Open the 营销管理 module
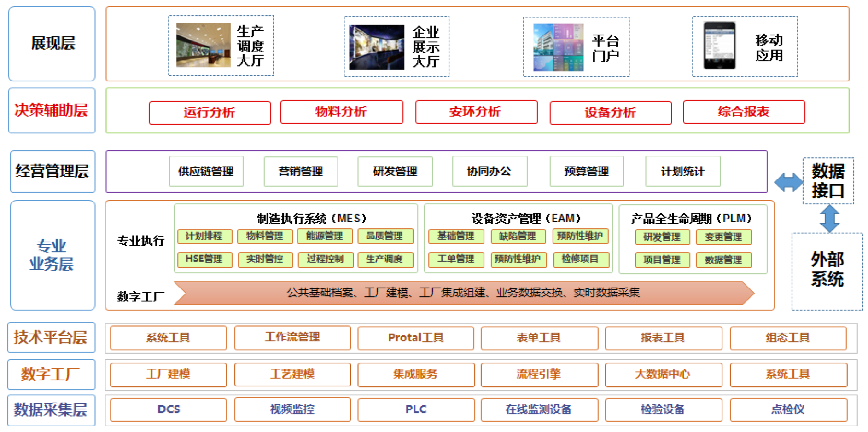The image size is (868, 432). [x=301, y=172]
